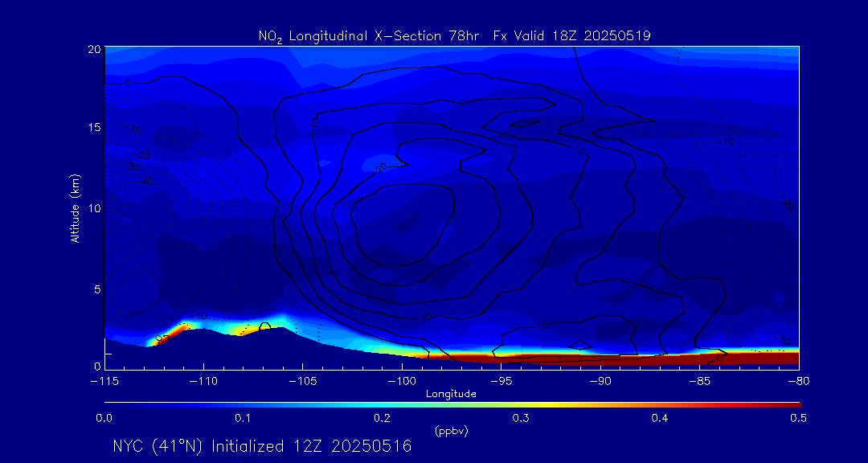Click the plot title "NO2 Longitudinal X-Section 78hr"
The image size is (868, 463).
369,36
